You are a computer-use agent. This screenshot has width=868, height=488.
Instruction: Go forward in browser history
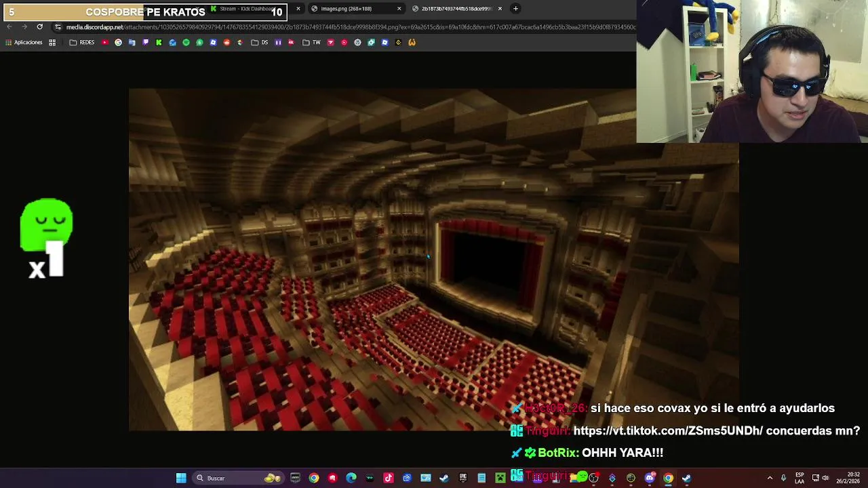[24, 27]
